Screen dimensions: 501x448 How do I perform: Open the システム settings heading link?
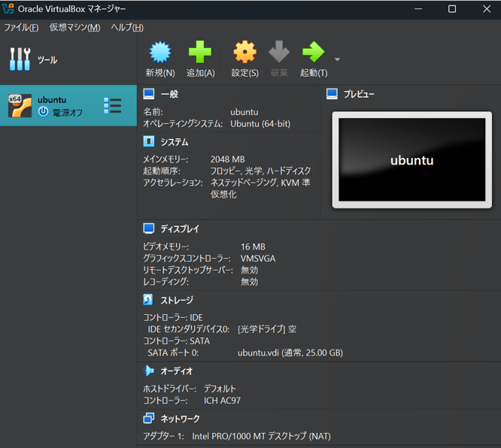(174, 142)
